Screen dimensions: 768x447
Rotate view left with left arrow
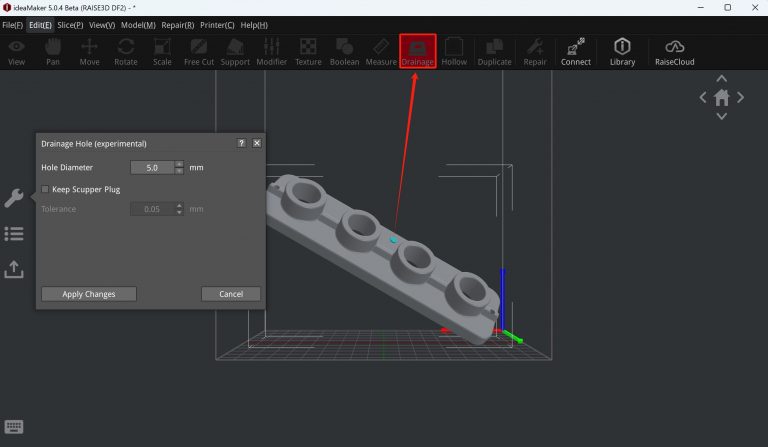[703, 97]
